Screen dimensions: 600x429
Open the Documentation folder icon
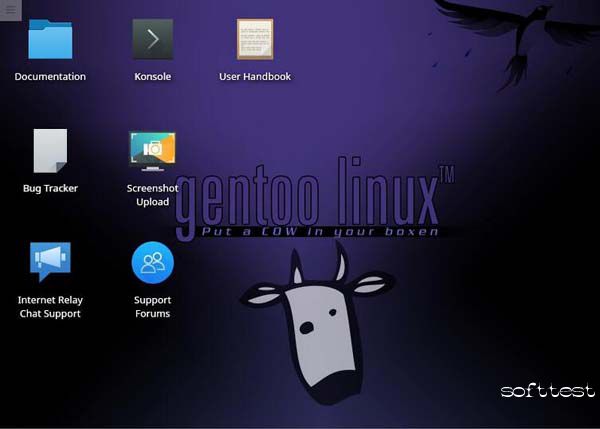50,39
